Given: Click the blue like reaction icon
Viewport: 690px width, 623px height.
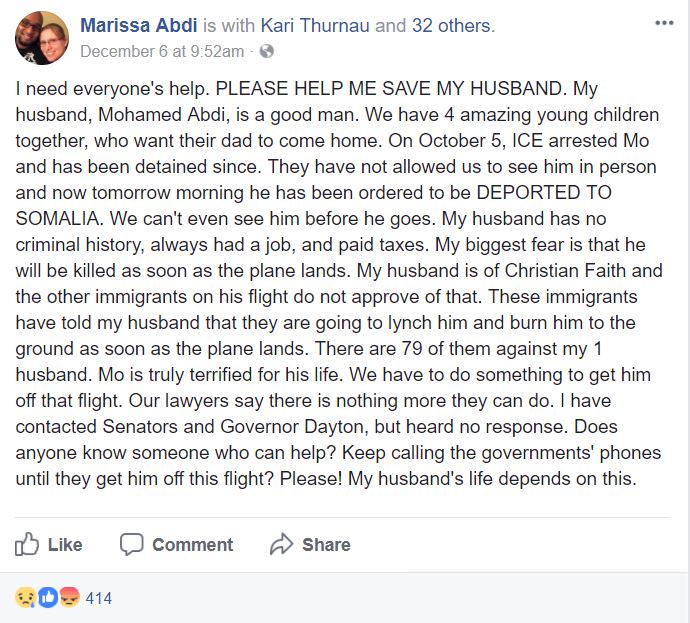Looking at the screenshot, I should [x=48, y=598].
